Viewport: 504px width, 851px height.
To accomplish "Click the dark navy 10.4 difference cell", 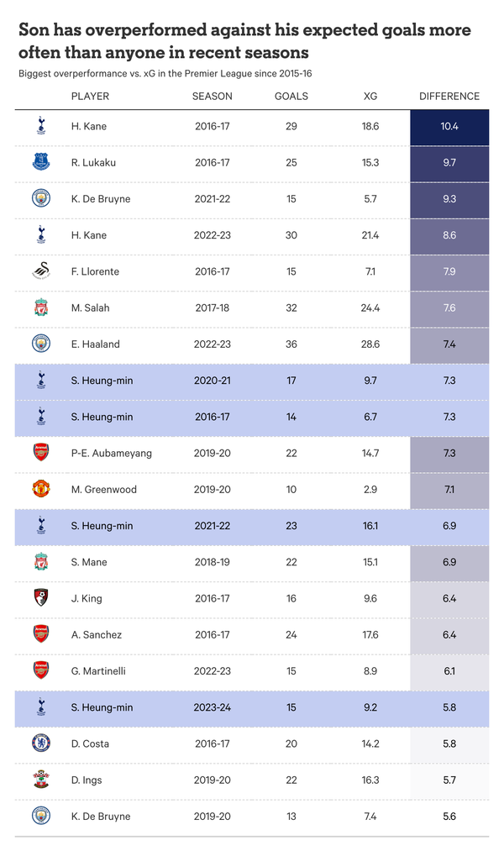I will [449, 127].
